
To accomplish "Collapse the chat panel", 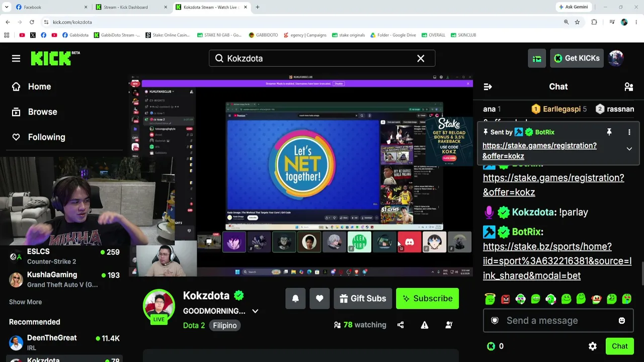I will pyautogui.click(x=488, y=86).
